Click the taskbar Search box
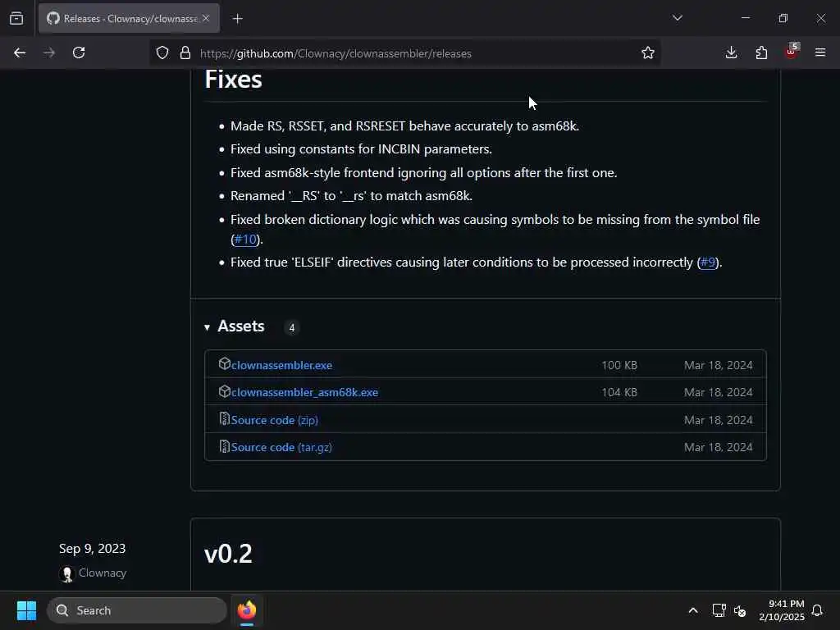Screen dimensions: 840x630 [x=137, y=610]
